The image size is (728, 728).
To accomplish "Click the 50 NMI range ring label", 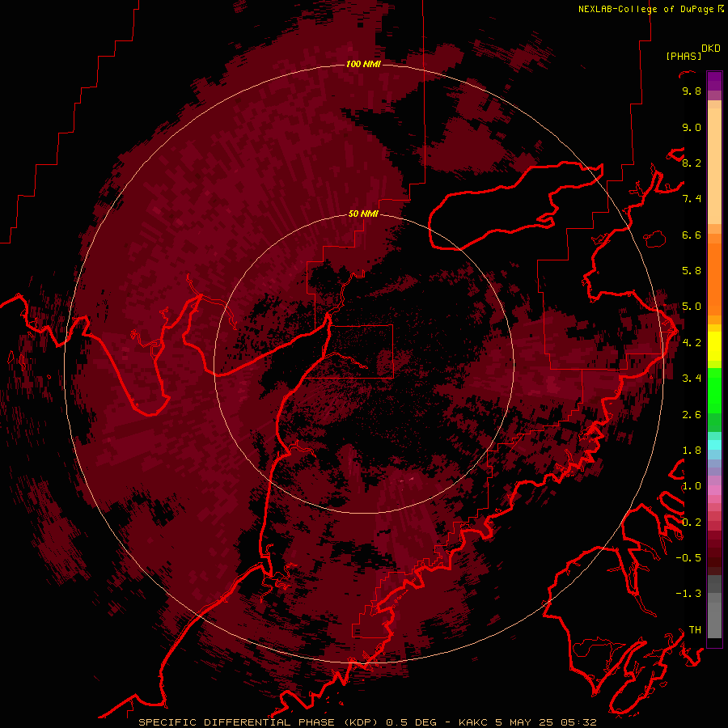I will [x=363, y=214].
